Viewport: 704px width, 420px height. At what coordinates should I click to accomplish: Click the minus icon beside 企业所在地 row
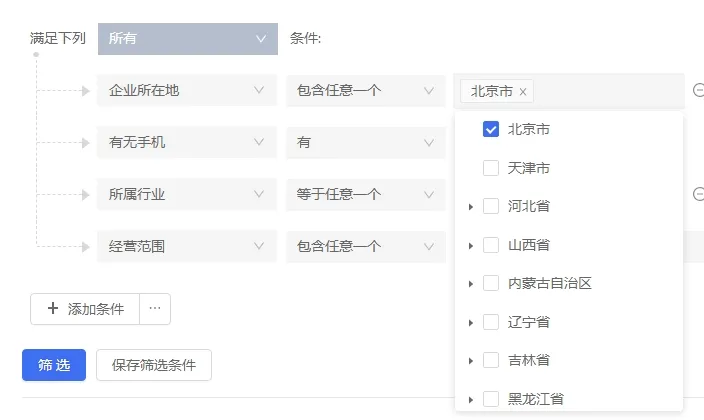698,90
